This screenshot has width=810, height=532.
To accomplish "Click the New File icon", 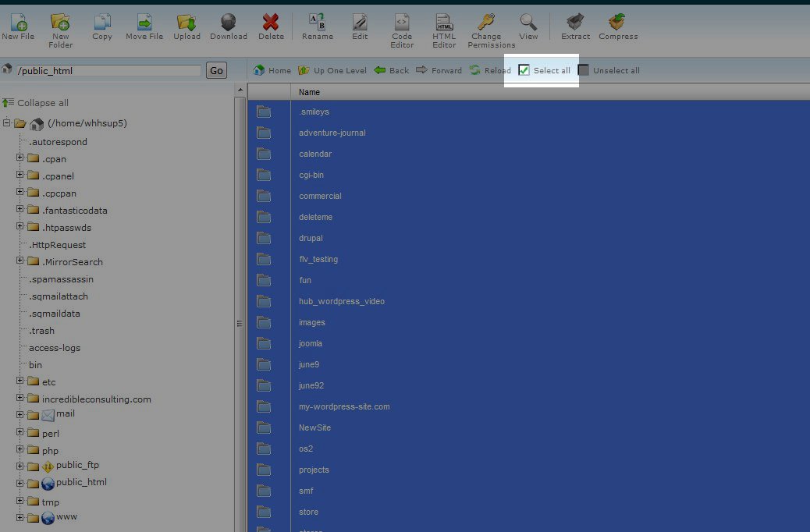I will [17, 23].
